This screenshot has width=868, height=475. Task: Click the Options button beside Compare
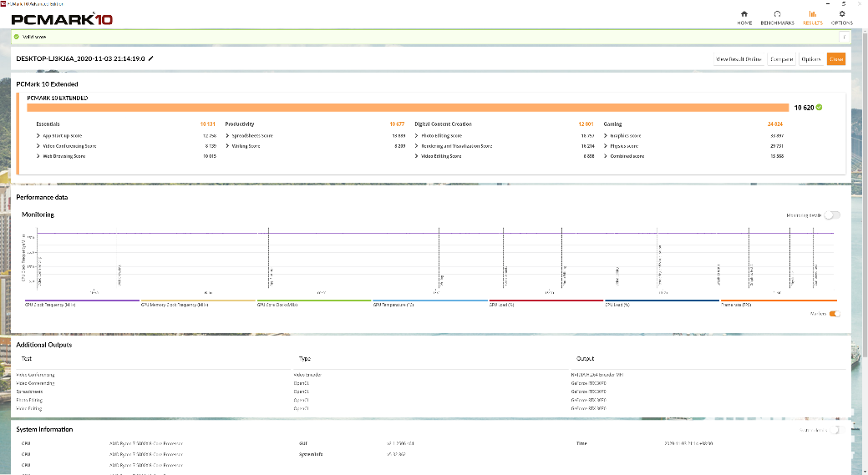811,59
